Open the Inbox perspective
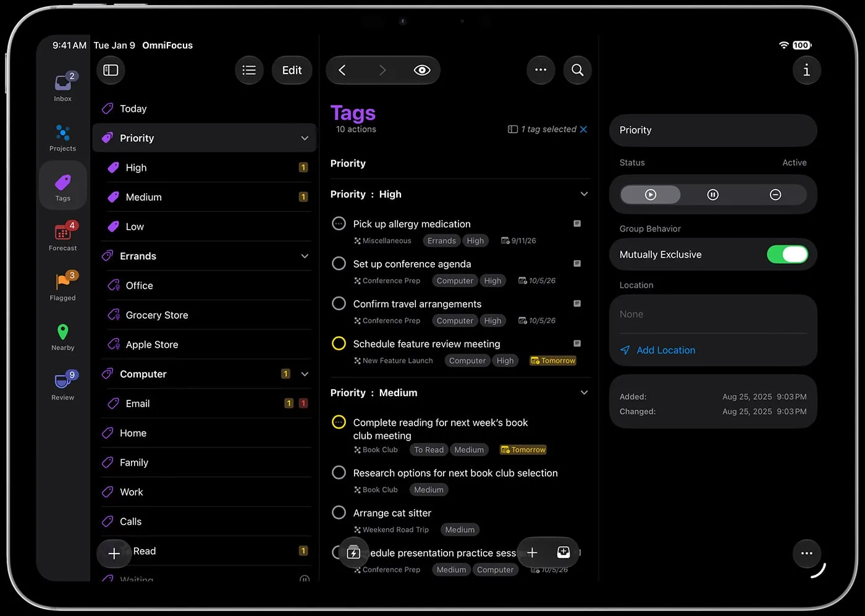865x616 pixels. 63,86
